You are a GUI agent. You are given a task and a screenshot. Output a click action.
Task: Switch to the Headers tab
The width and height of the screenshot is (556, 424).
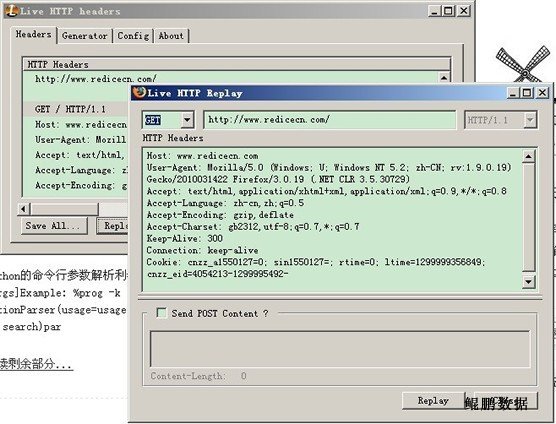coord(33,35)
